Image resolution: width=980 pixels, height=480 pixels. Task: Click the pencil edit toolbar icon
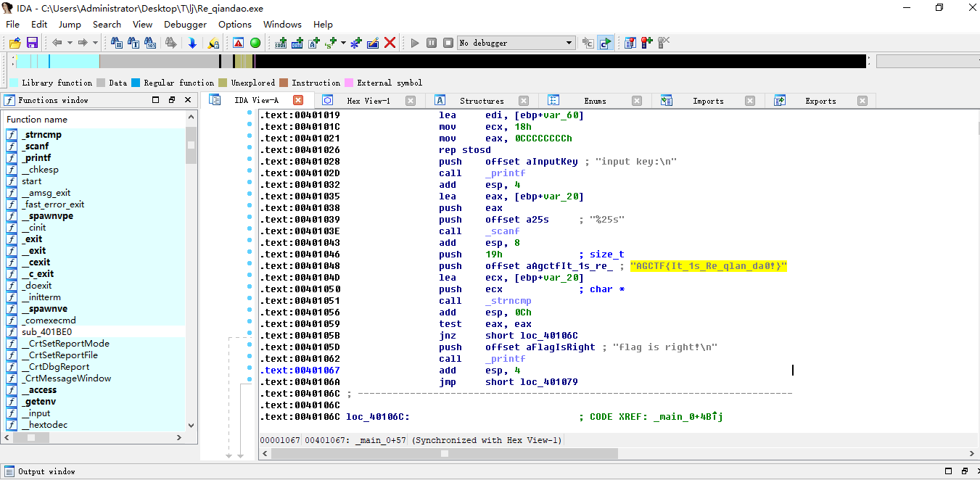(x=372, y=43)
